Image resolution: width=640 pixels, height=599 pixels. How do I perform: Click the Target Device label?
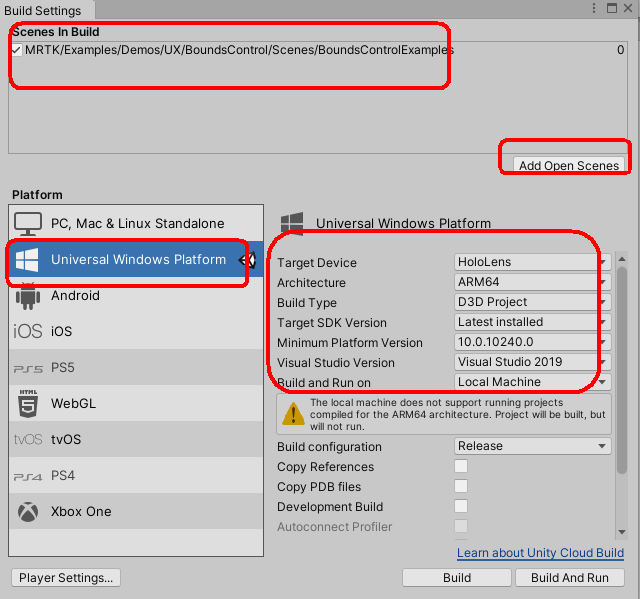pyautogui.click(x=317, y=263)
